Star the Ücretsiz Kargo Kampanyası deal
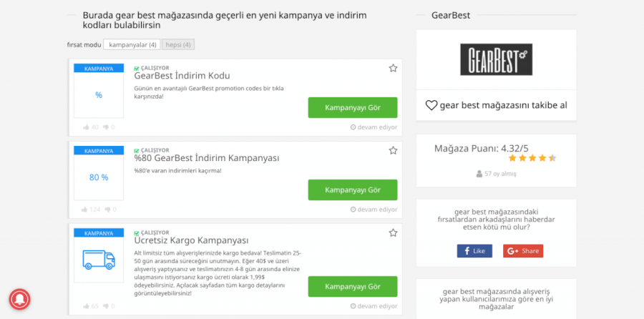 click(393, 232)
